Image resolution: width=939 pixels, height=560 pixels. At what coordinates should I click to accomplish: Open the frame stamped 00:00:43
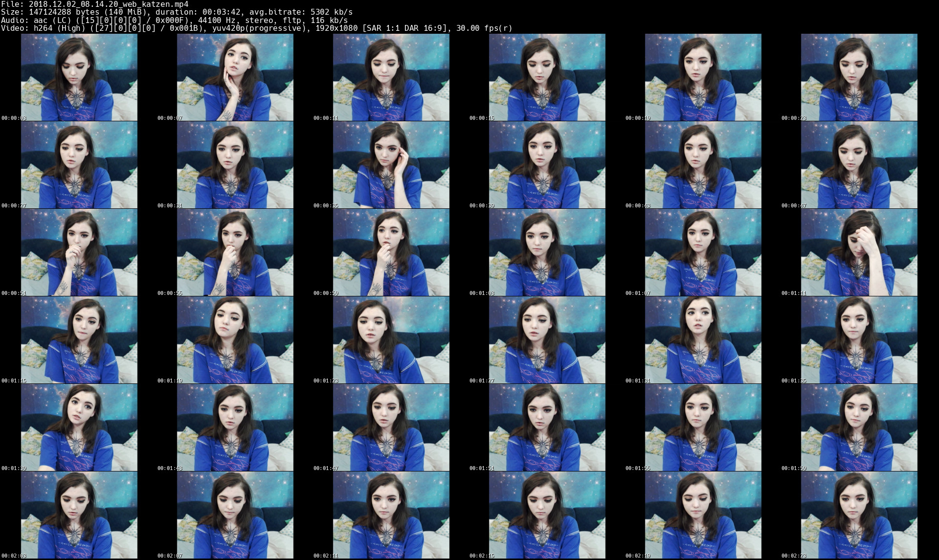(x=703, y=165)
